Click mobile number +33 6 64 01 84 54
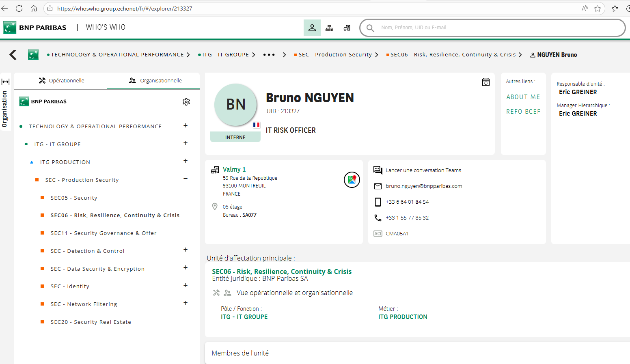The width and height of the screenshot is (630, 364). click(407, 202)
